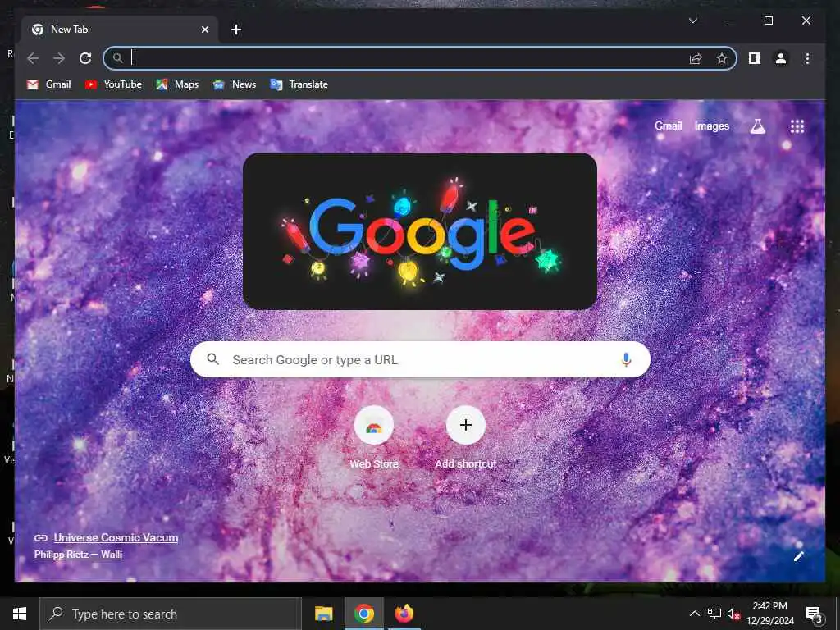The image size is (840, 630).
Task: Open the tab search chevron
Action: click(x=692, y=21)
